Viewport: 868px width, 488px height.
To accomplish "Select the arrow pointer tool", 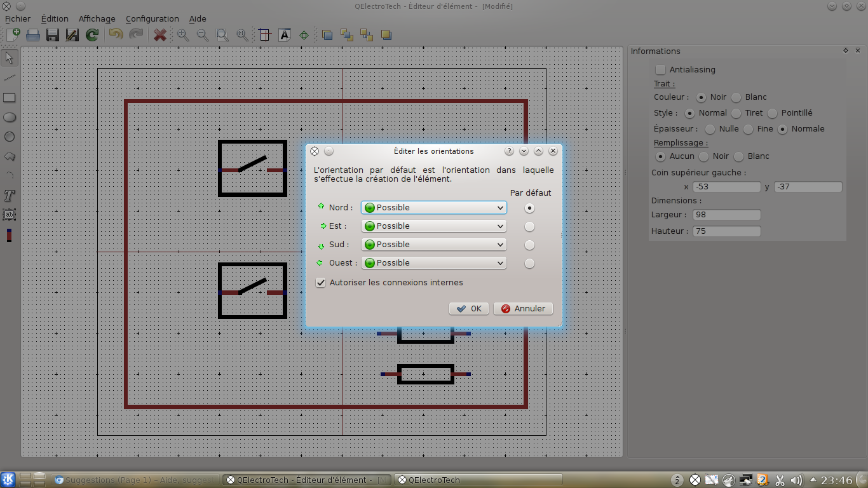I will 9,58.
